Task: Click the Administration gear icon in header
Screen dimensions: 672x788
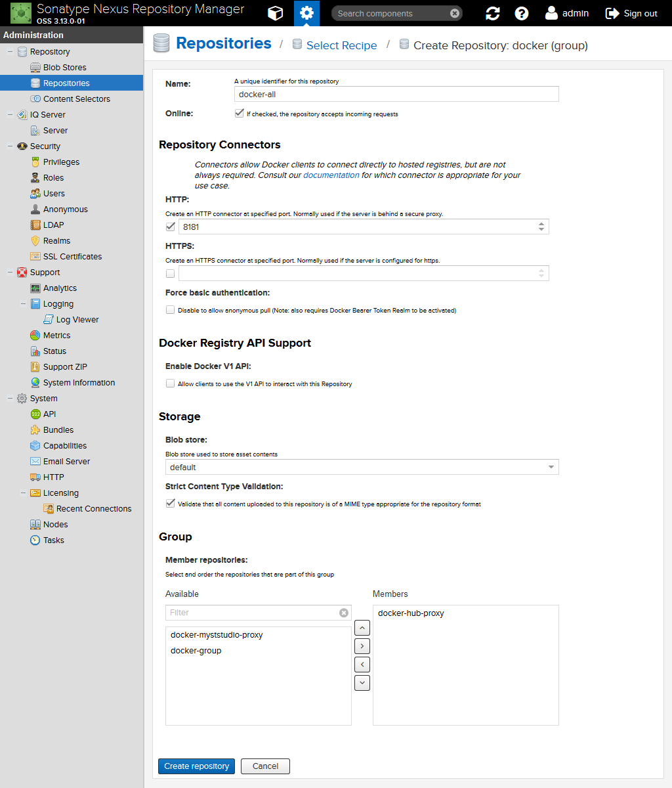Action: click(x=306, y=13)
